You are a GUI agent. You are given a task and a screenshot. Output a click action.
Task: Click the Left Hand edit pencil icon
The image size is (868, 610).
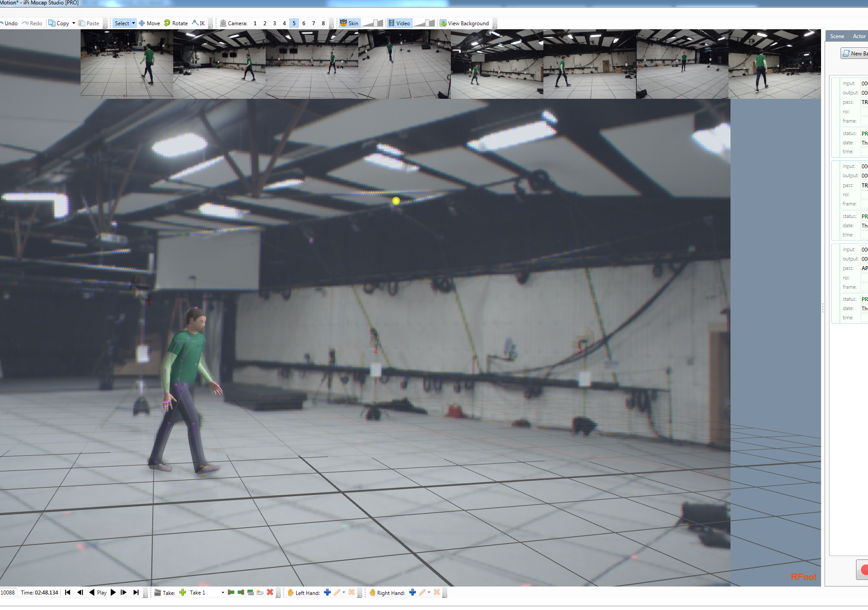337,593
